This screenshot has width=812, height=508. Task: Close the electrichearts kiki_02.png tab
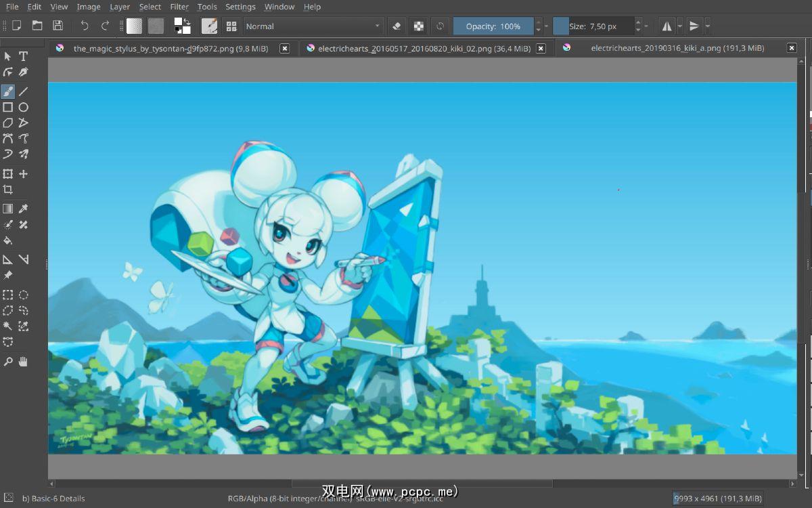click(541, 48)
